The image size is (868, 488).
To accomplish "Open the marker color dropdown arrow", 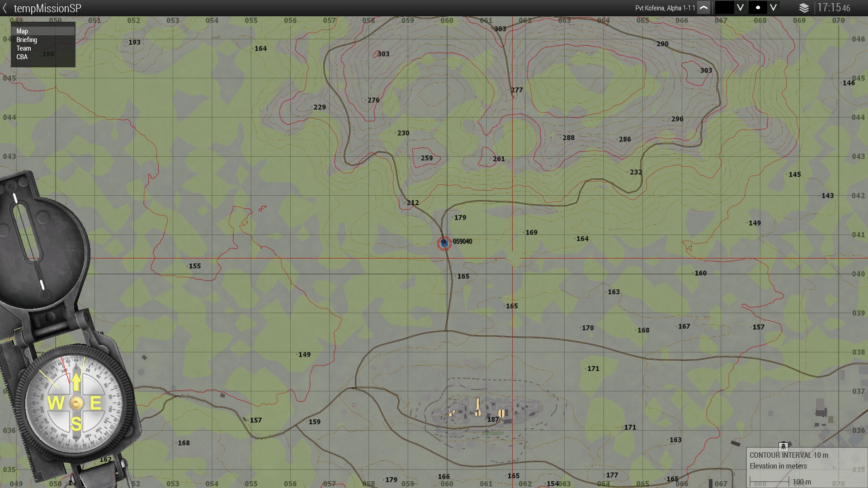I will [x=740, y=8].
